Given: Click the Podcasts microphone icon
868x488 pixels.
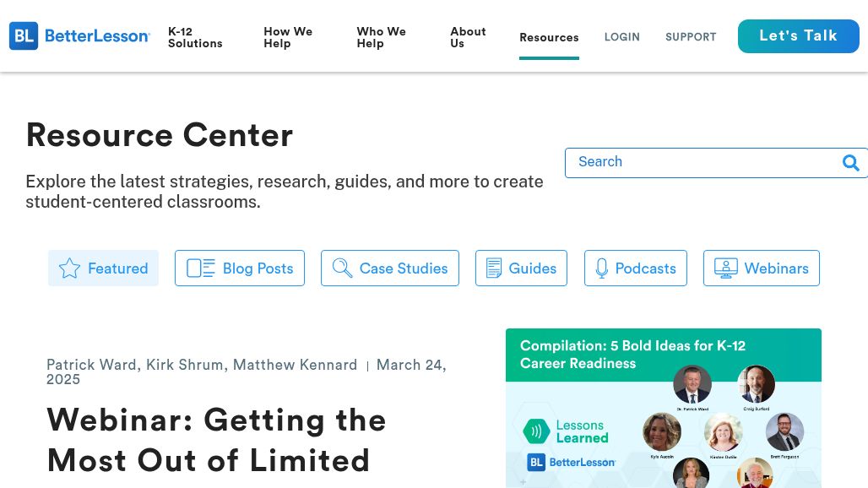Looking at the screenshot, I should (x=602, y=268).
